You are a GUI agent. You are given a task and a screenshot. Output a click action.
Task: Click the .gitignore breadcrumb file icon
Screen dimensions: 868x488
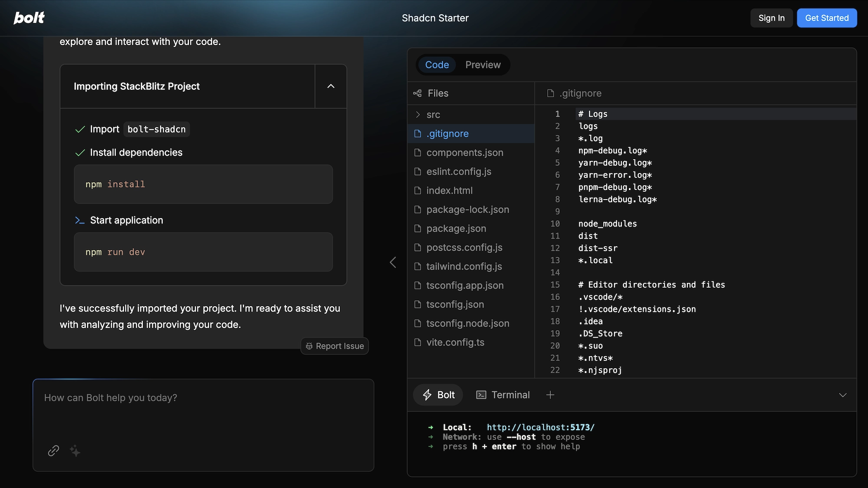pyautogui.click(x=551, y=93)
